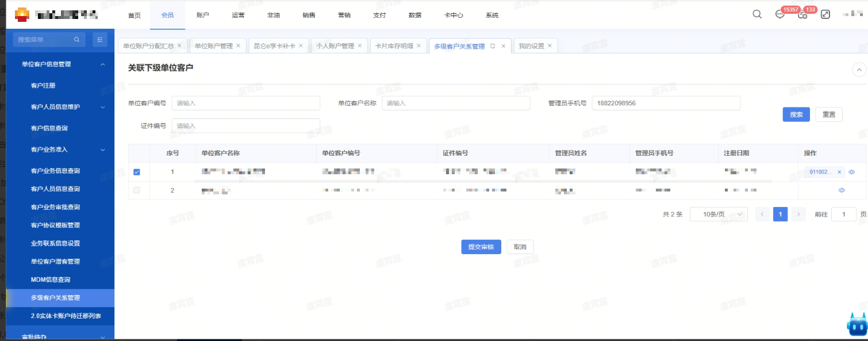Open messages icon with 15357 badge

[780, 15]
